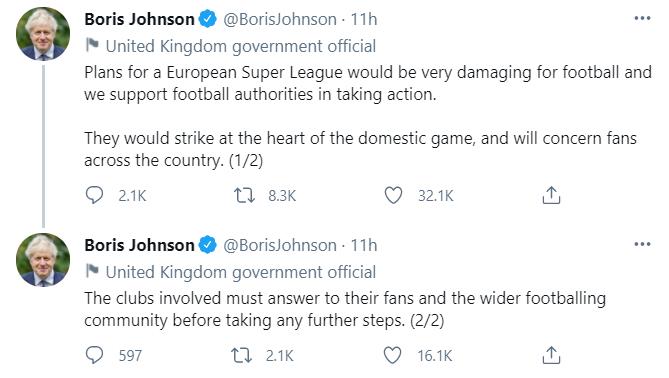Viewport: 669px width, 378px height.
Task: Click Boris Johnson name on first tweet
Action: tap(140, 19)
